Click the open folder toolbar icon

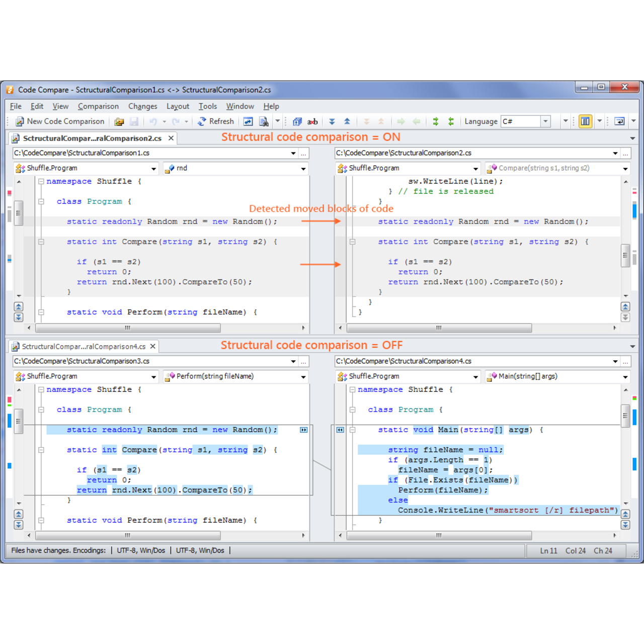coord(119,121)
